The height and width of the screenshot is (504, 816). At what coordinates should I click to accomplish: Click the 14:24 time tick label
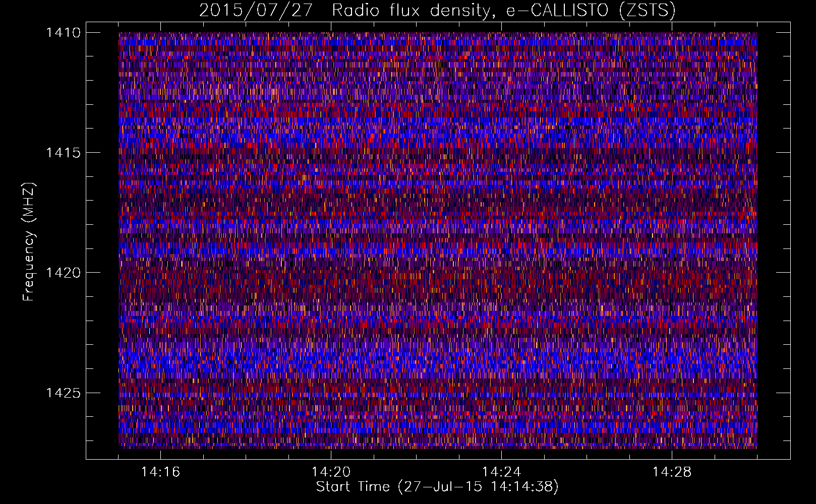coord(501,472)
